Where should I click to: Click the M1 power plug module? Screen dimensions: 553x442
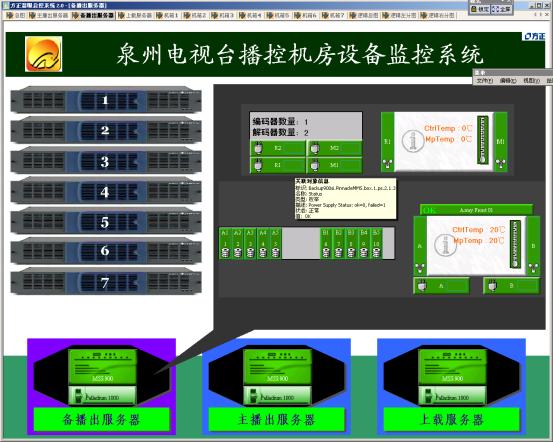click(x=334, y=165)
